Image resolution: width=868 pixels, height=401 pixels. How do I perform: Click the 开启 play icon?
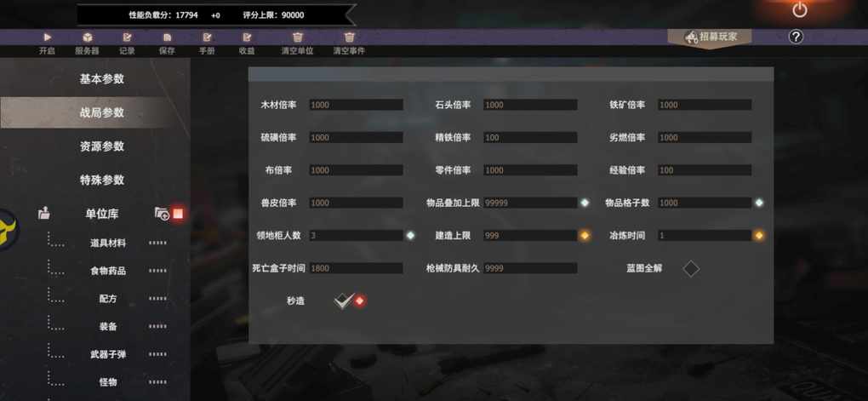[47, 37]
